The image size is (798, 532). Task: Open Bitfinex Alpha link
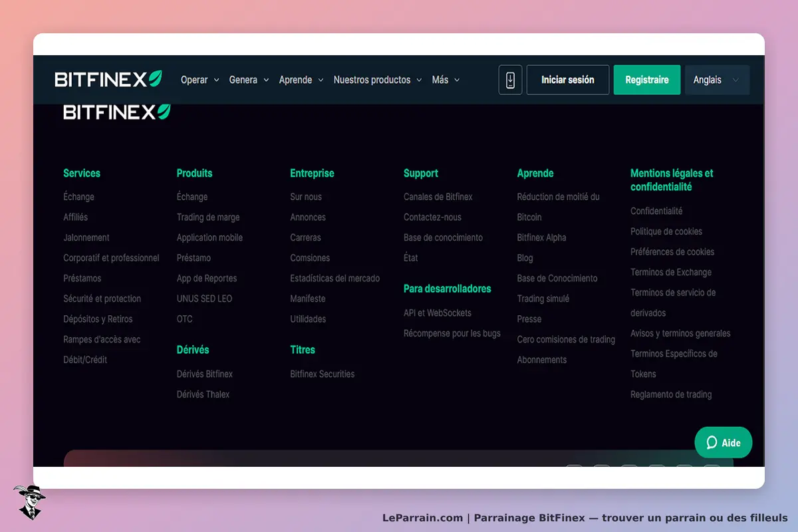point(542,237)
